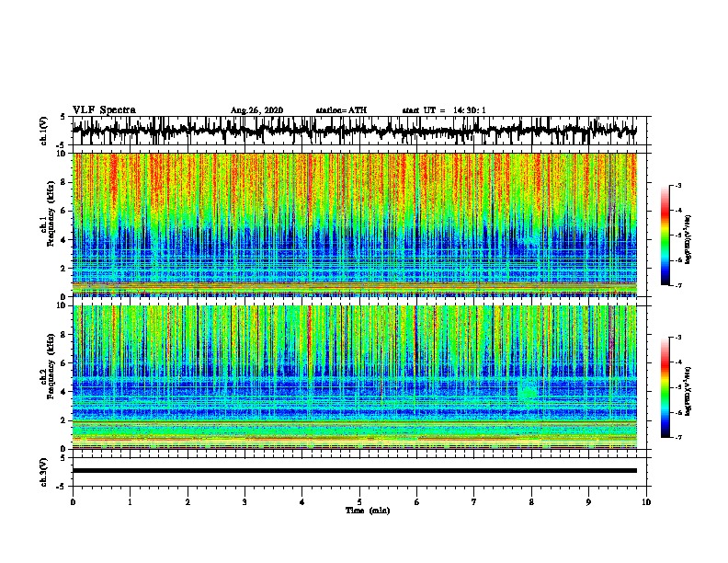Click the "4" frequency tick of ch.1 spectrogram

point(63,240)
